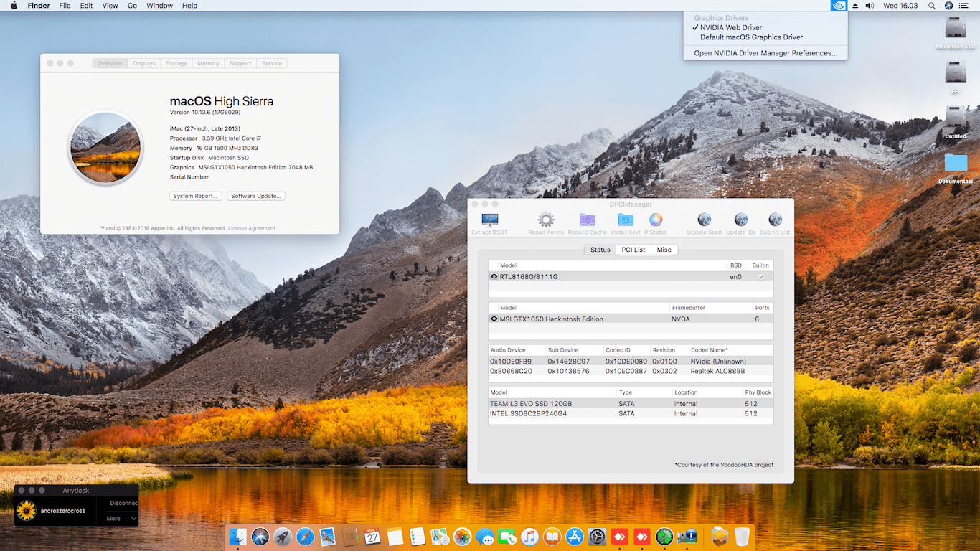This screenshot has height=551, width=980.
Task: Open Storage tab in About This Mac
Action: [176, 63]
